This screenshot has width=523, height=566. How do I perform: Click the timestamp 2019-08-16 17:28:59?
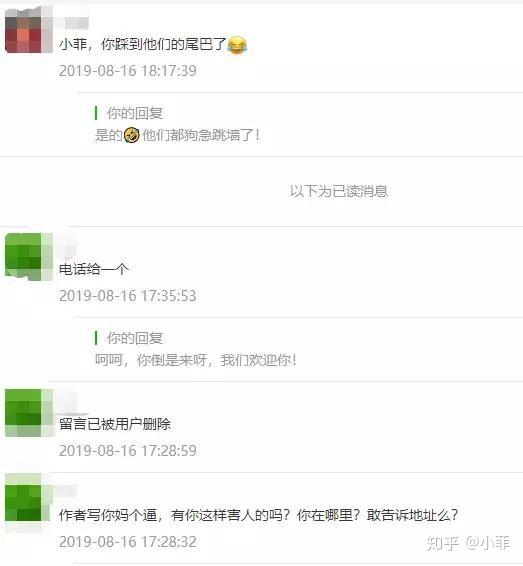(128, 451)
